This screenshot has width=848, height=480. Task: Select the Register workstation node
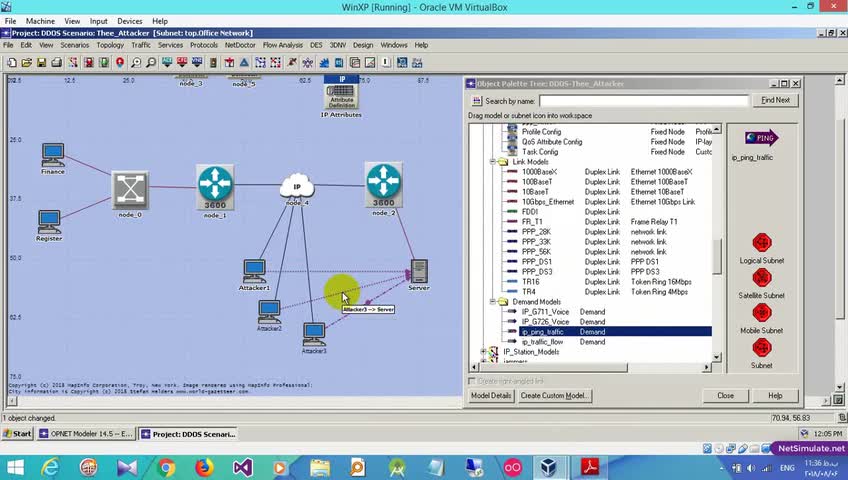tap(49, 222)
